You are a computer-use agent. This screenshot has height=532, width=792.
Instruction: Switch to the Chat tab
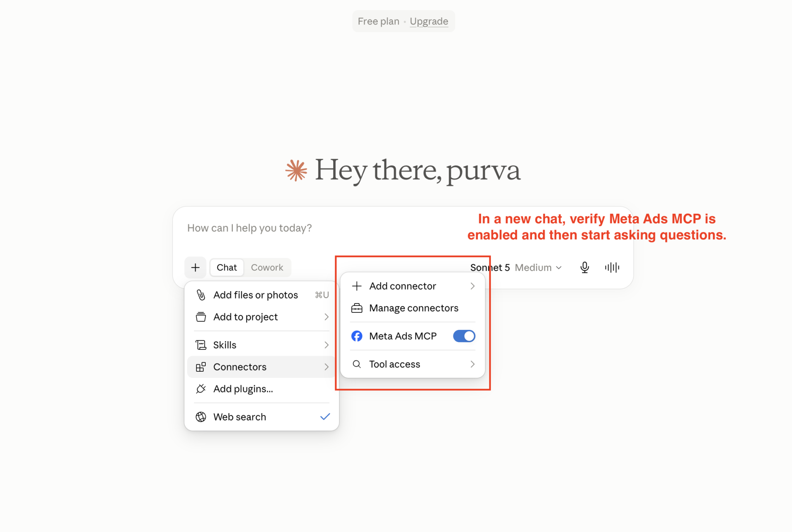227,268
